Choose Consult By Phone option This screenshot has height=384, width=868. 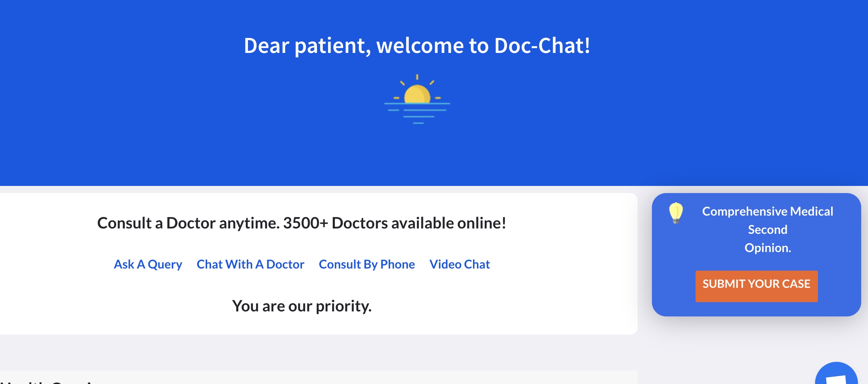(x=367, y=264)
